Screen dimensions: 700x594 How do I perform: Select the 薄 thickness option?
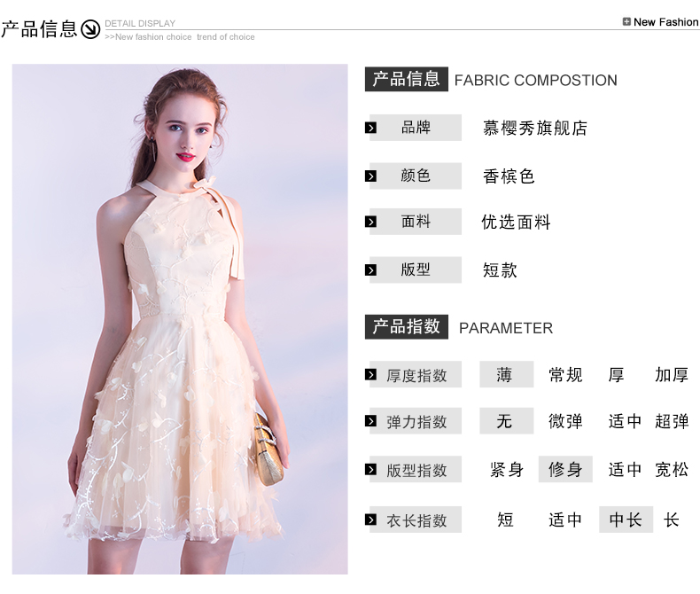tap(507, 374)
